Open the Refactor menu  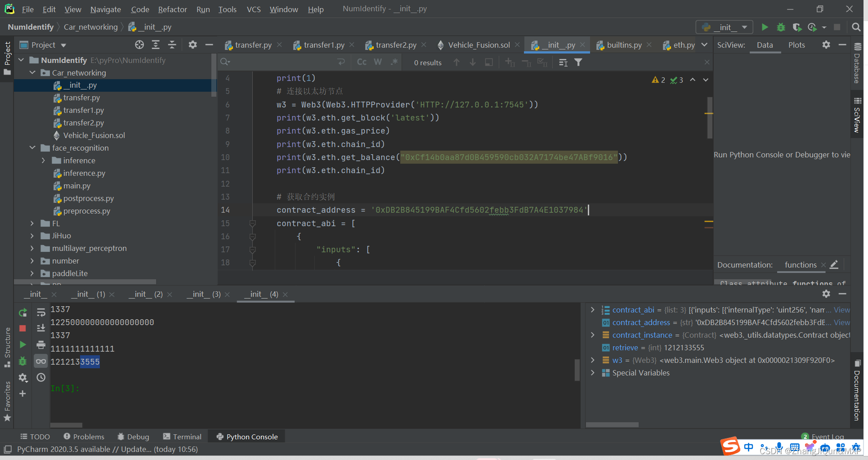(172, 9)
